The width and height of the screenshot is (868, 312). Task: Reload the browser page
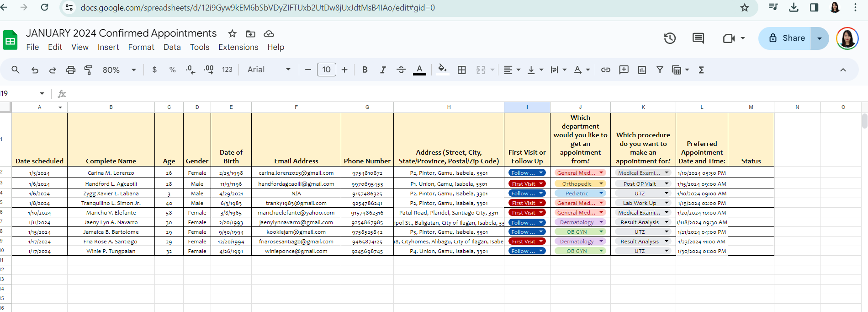(44, 7)
